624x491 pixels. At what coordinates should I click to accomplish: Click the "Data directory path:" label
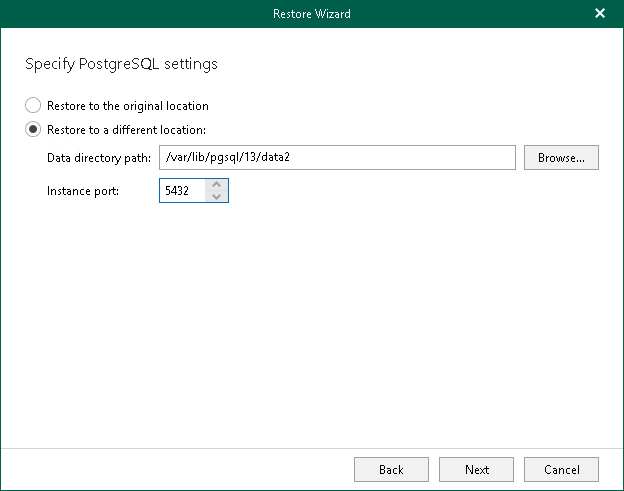pyautogui.click(x=99, y=158)
